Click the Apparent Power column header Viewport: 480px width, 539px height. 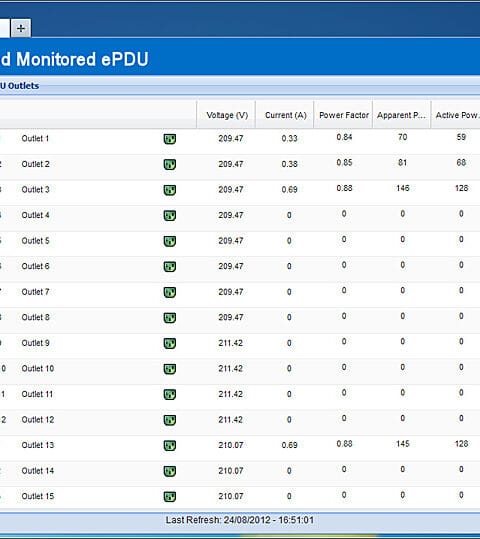(x=402, y=115)
